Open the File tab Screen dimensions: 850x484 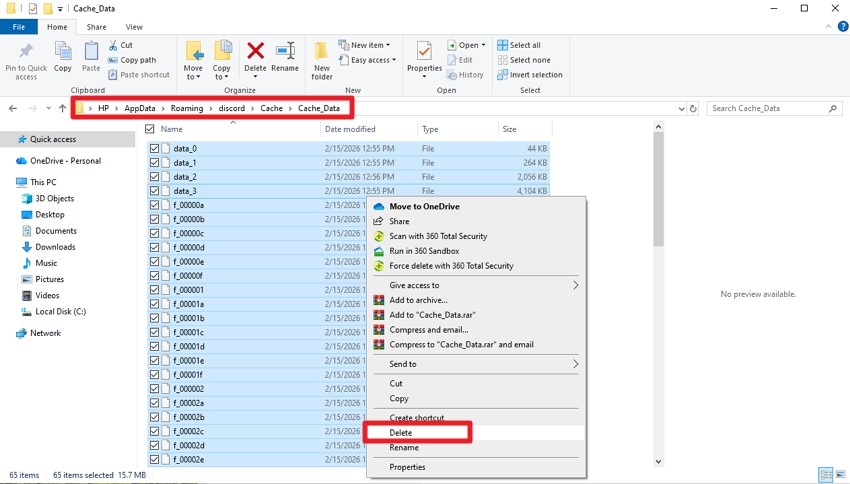coord(19,27)
